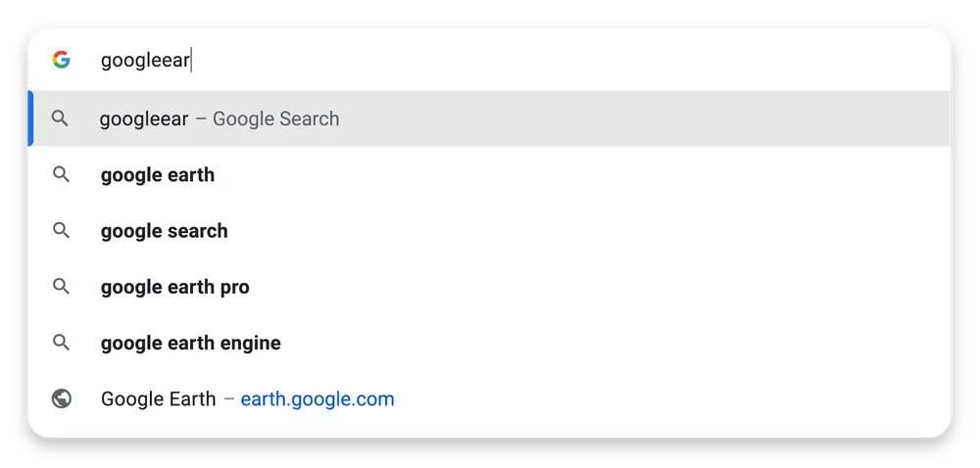Click empty right side of 'google earth engine' row

(686, 343)
